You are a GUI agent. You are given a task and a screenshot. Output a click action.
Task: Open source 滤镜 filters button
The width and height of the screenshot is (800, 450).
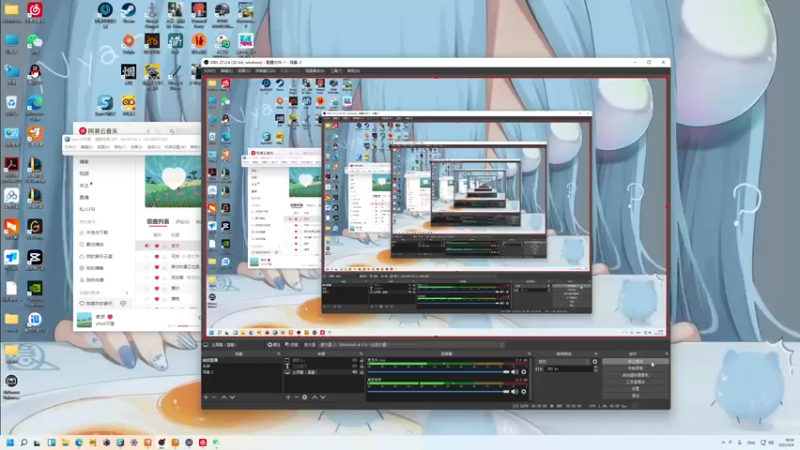(291, 345)
